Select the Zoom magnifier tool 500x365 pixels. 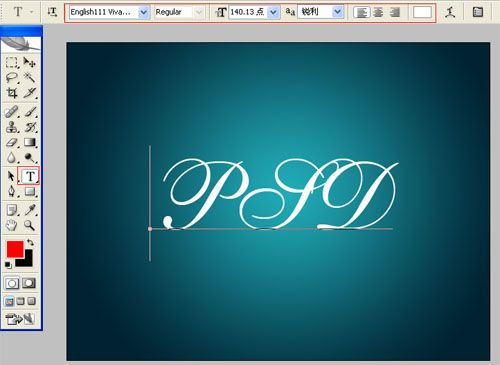tap(30, 226)
